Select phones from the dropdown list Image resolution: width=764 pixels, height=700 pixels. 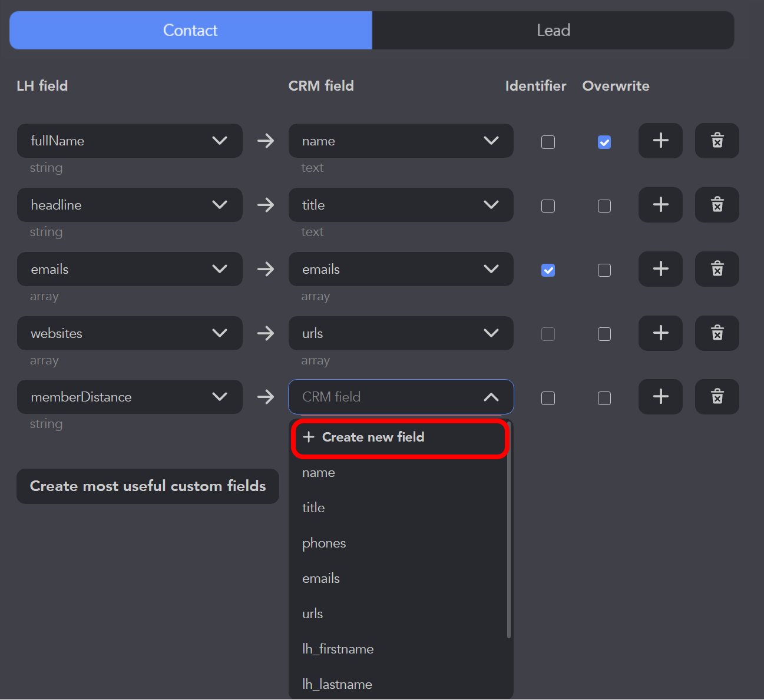(324, 543)
